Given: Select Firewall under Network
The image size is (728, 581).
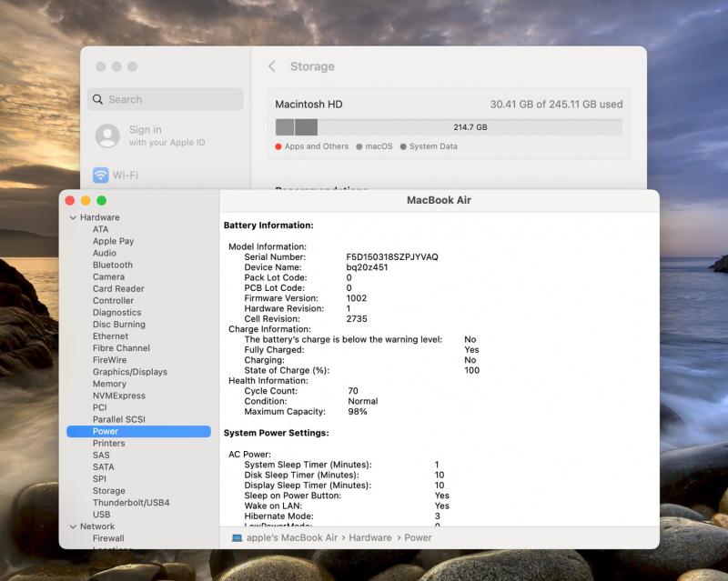Looking at the screenshot, I should tap(108, 538).
